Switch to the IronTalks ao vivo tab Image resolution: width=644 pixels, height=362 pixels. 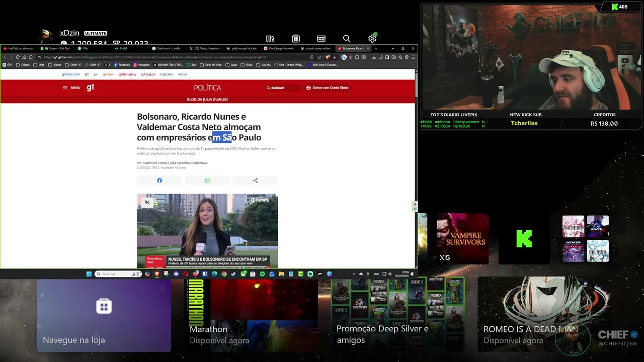click(x=18, y=48)
